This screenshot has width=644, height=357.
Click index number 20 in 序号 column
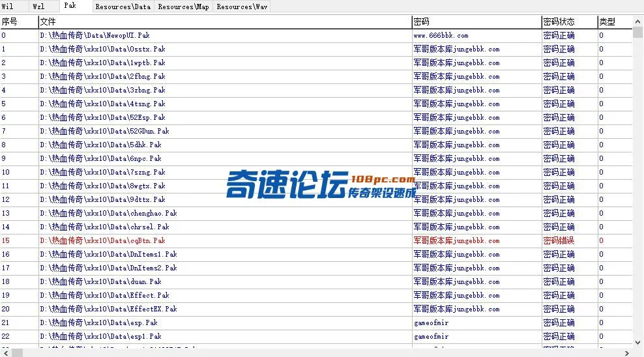[5, 309]
